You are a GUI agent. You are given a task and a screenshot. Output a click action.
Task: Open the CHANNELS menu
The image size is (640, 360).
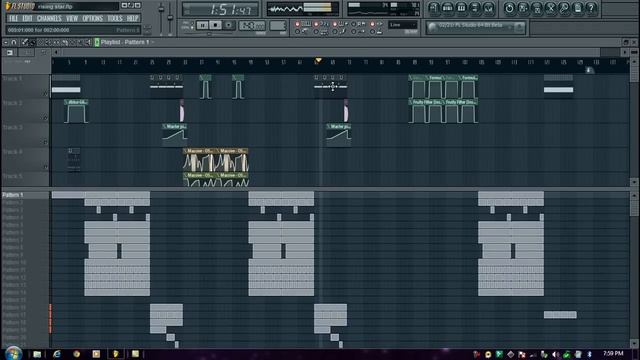coord(49,18)
